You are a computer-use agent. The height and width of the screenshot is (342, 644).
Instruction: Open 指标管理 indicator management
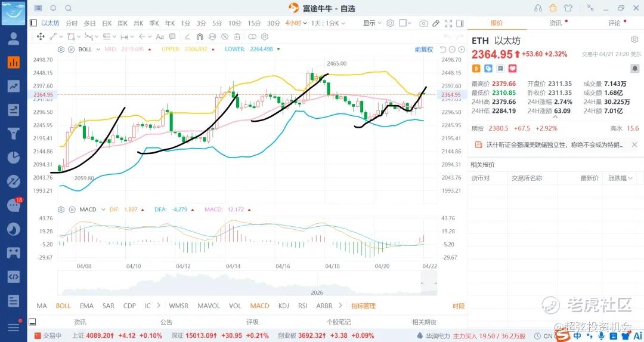[x=363, y=306]
